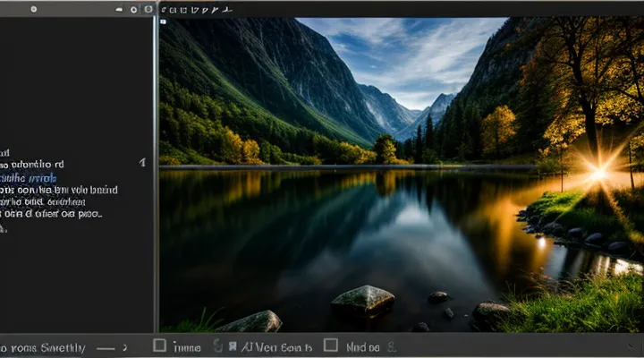Click the dome-shaped icon in the left panel header
644x358 pixels.
point(121,10)
